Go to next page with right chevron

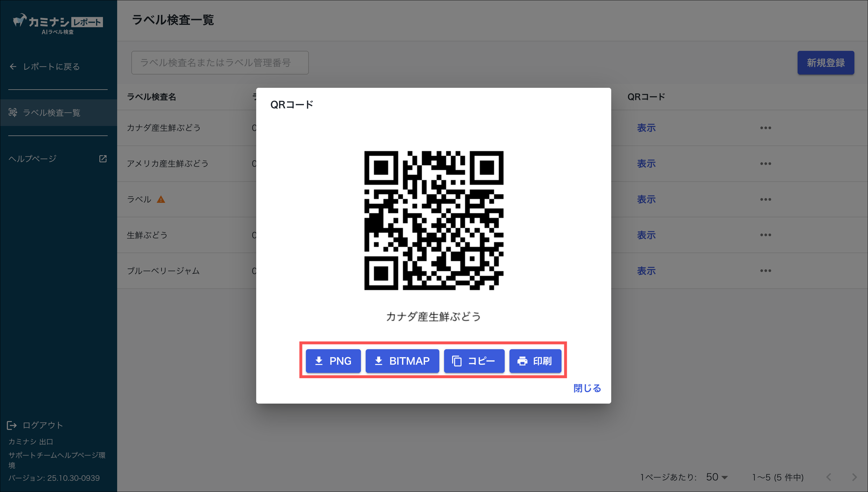[x=854, y=477]
